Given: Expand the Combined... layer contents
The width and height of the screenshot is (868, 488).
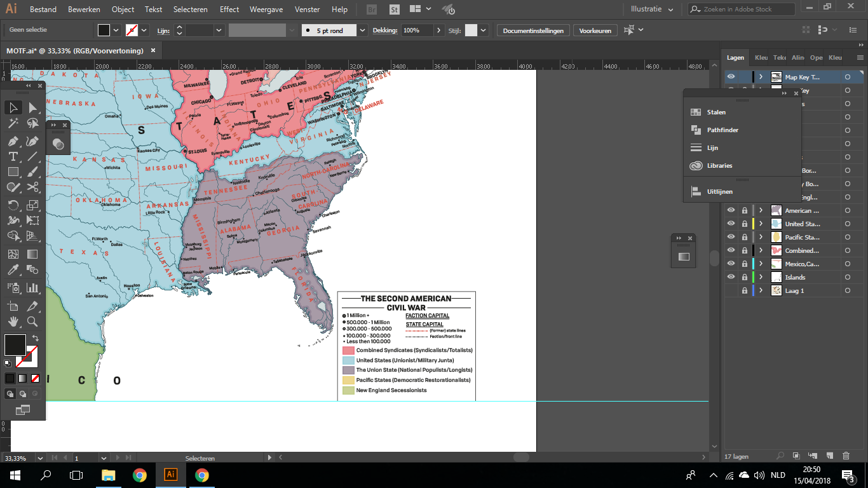Looking at the screenshot, I should [761, 250].
